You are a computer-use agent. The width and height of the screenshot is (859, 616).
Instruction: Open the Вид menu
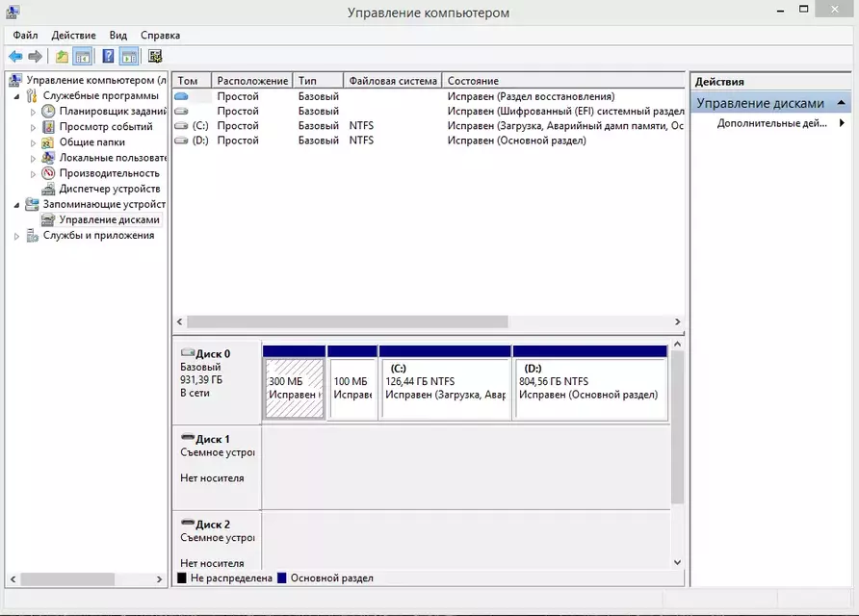[117, 35]
